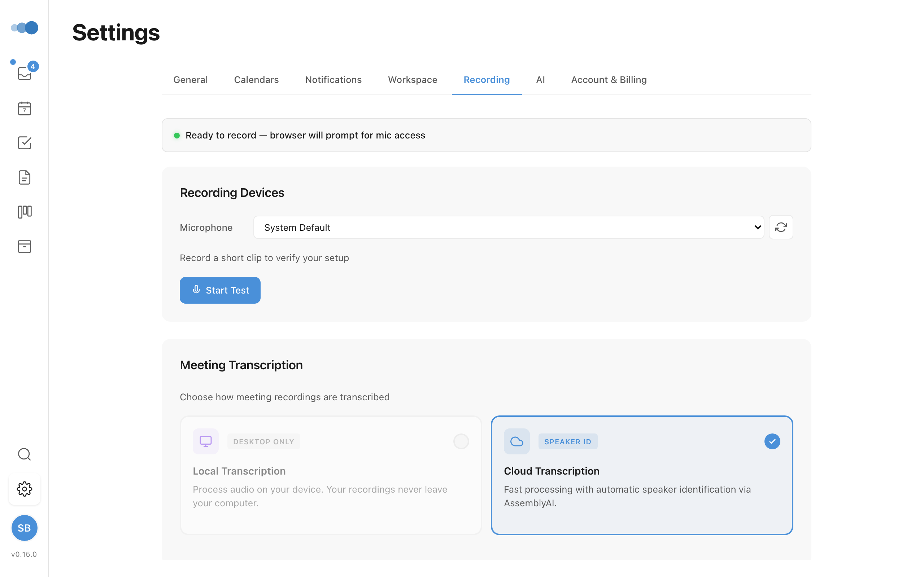Screen dimensions: 924x577
Task: Click the settings gear icon in sidebar
Action: [25, 489]
